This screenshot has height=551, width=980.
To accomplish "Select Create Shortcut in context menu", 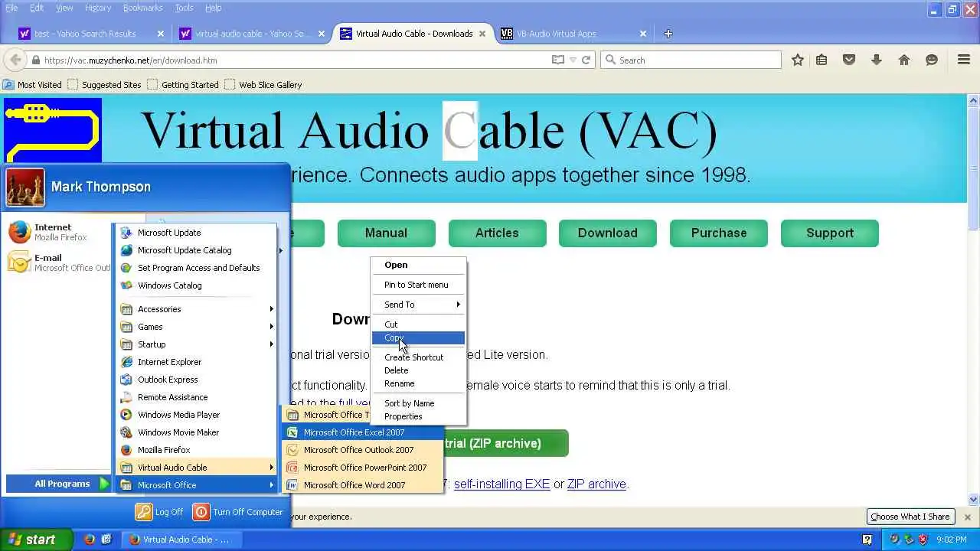I will [x=418, y=357].
